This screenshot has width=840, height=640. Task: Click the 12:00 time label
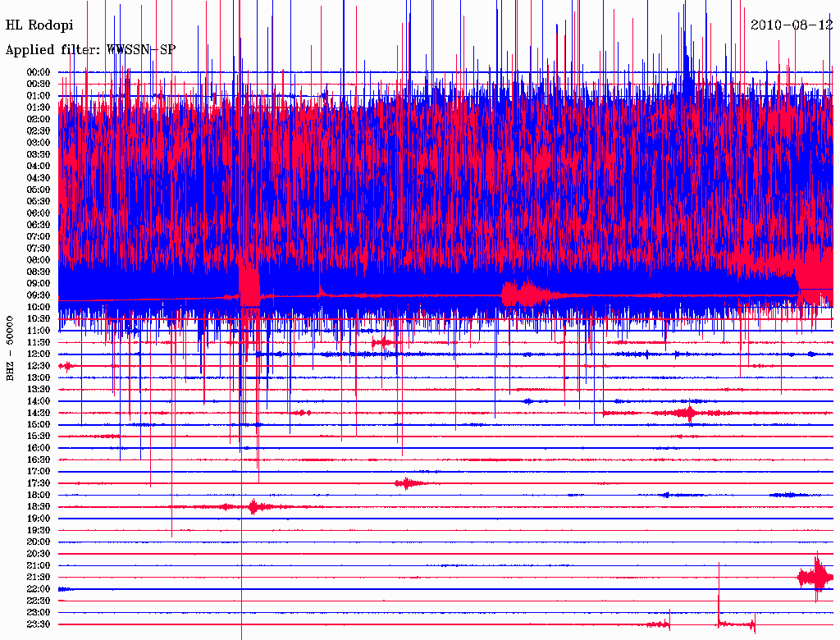(39, 354)
